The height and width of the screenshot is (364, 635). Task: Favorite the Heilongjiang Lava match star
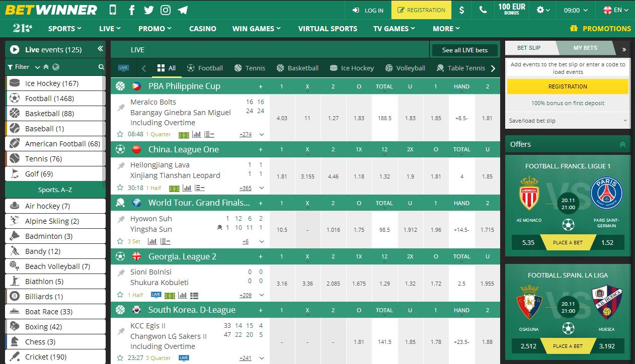[120, 188]
